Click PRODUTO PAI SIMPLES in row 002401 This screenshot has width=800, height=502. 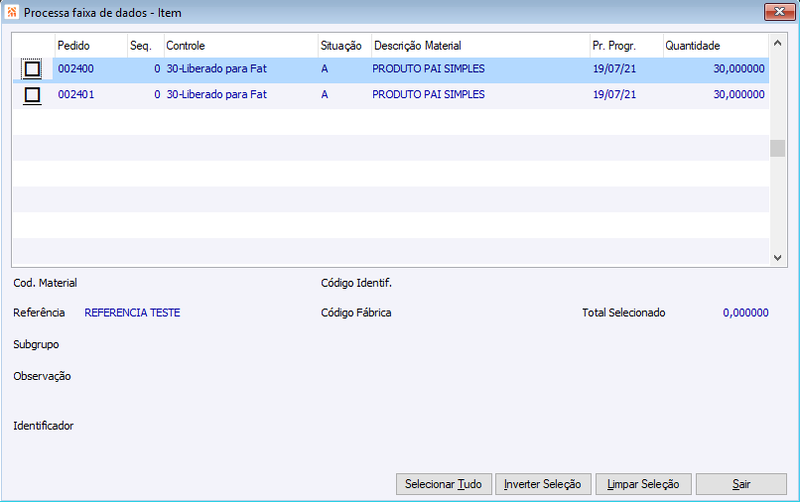[x=429, y=95]
